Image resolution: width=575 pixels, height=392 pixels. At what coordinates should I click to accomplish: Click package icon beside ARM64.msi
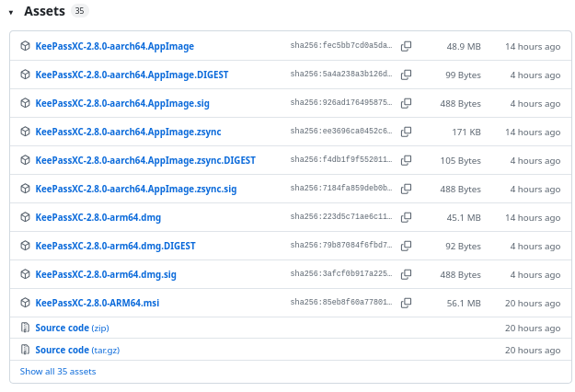tap(25, 303)
